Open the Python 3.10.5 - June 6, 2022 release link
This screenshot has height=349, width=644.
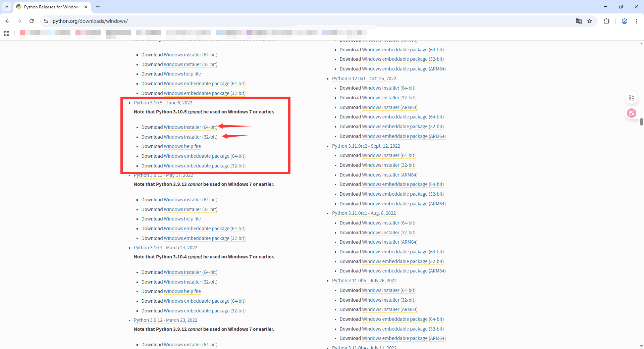(163, 103)
